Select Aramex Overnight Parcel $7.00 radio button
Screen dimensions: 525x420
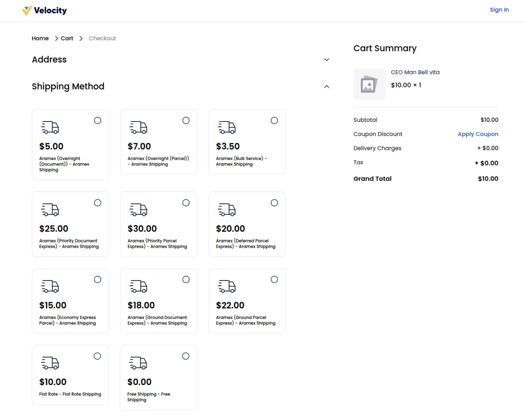pyautogui.click(x=186, y=120)
